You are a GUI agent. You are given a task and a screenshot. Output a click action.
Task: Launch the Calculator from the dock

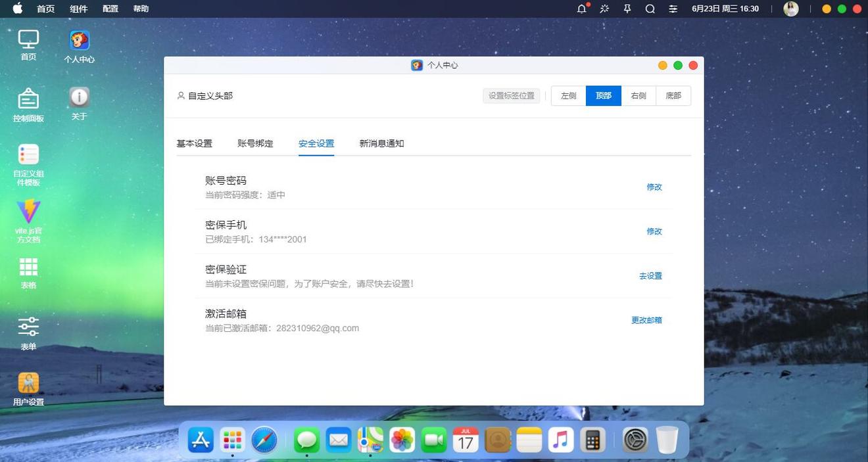[x=592, y=440]
